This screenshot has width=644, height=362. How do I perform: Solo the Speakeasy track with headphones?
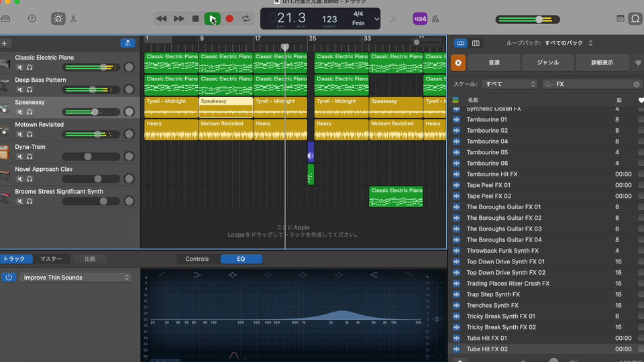tap(30, 112)
